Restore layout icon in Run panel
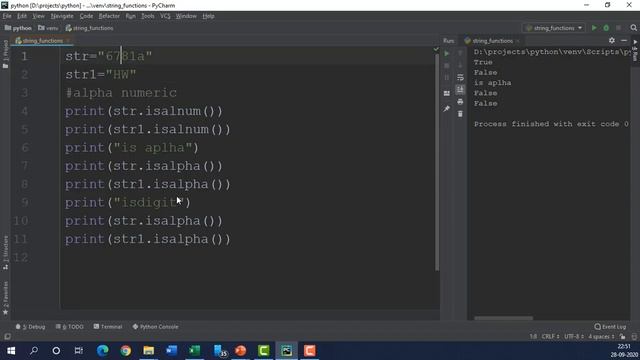Viewport: 640px width, 360px height. (x=447, y=93)
